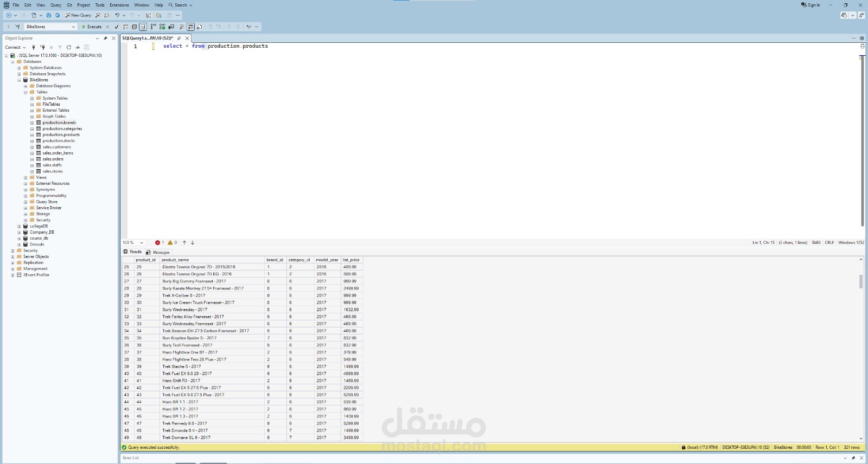Click the navigate to next issue arrow
Viewport: 868px width, 464px height.
click(x=193, y=243)
